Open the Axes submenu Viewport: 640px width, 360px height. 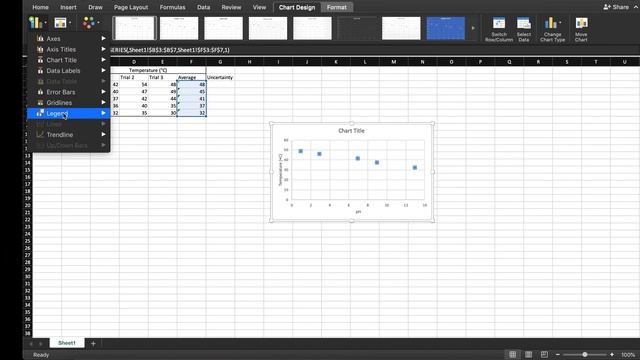pos(69,38)
